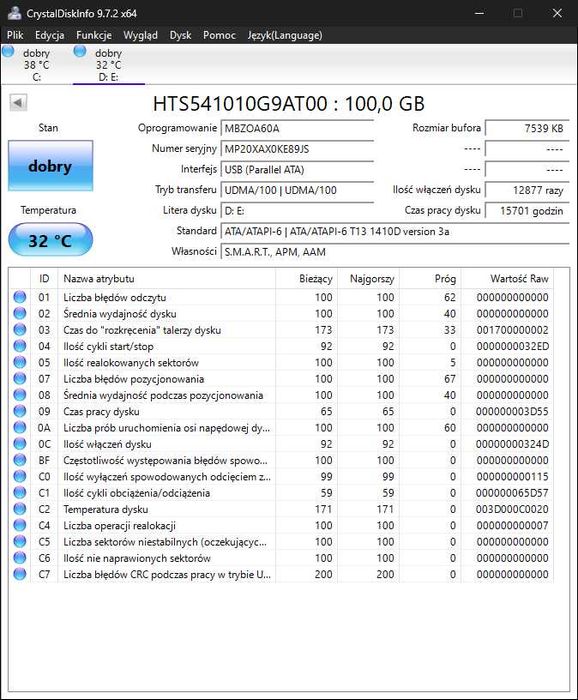Click raw value 0000000032ED
The height and width of the screenshot is (700, 578).
(x=512, y=346)
